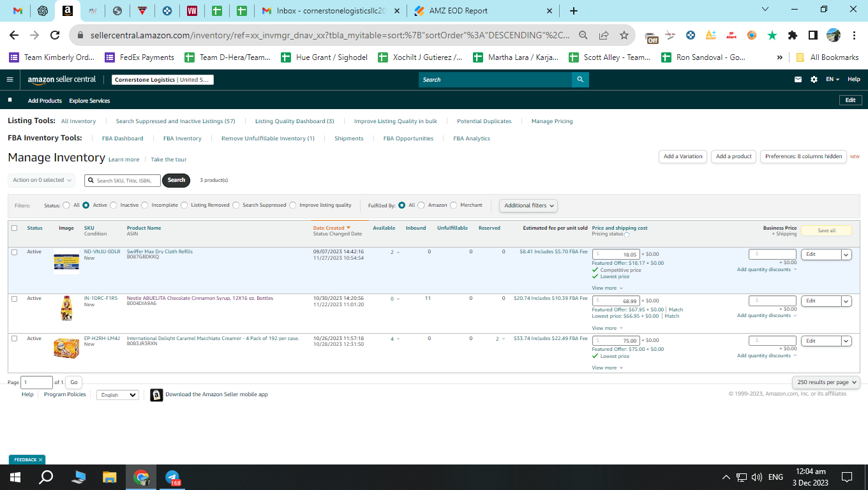868x490 pixels.
Task: Click the Save all button
Action: (x=827, y=230)
